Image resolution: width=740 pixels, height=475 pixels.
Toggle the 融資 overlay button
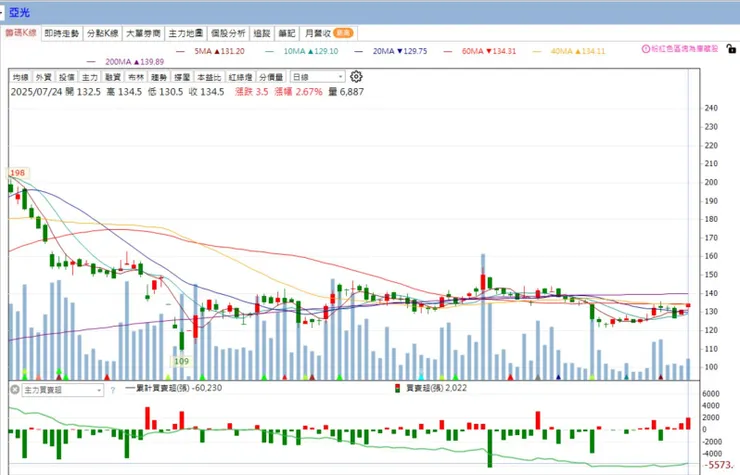pos(113,77)
